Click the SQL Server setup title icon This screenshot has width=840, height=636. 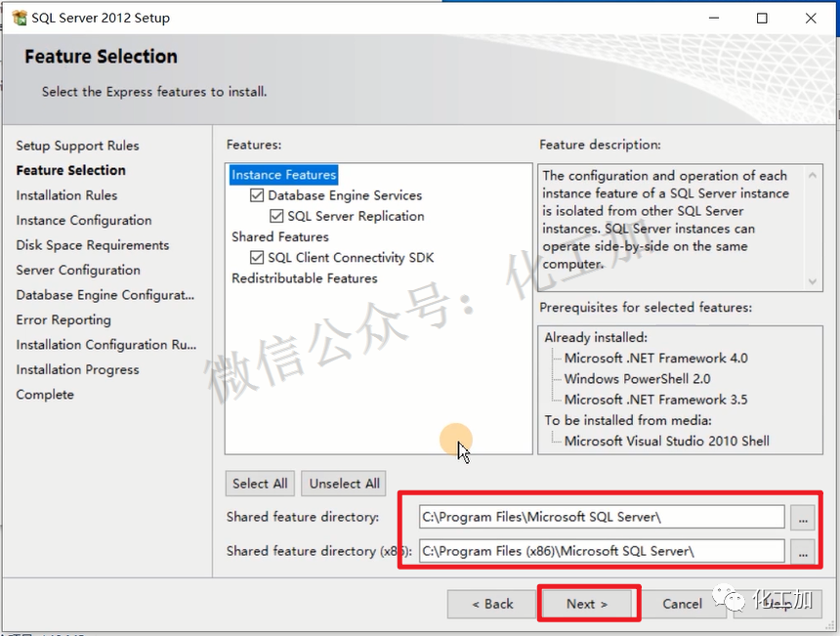(x=20, y=18)
